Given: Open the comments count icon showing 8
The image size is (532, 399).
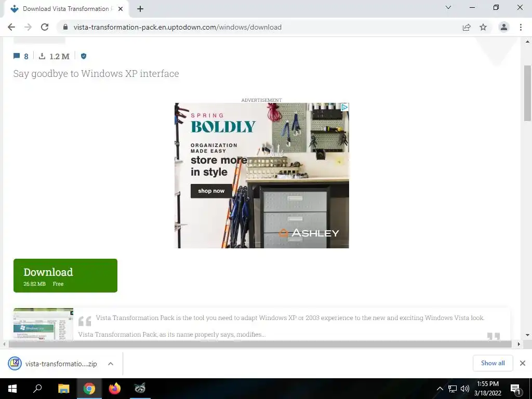Looking at the screenshot, I should [21, 56].
